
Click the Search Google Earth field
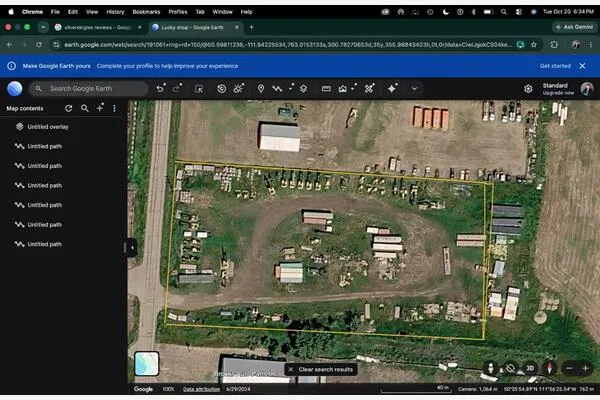(x=88, y=89)
